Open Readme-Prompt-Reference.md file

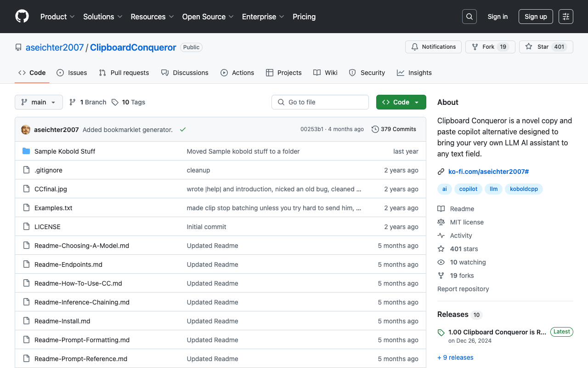click(x=81, y=359)
